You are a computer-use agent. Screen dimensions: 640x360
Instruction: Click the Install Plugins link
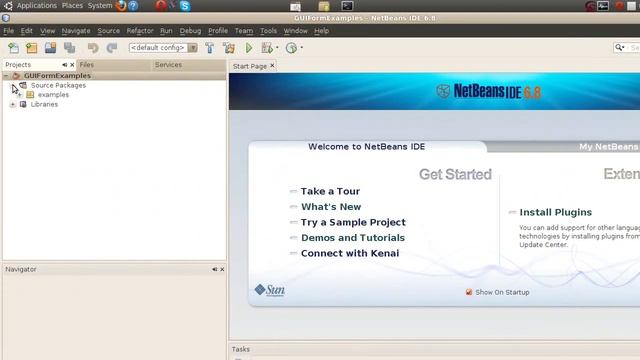click(x=556, y=212)
